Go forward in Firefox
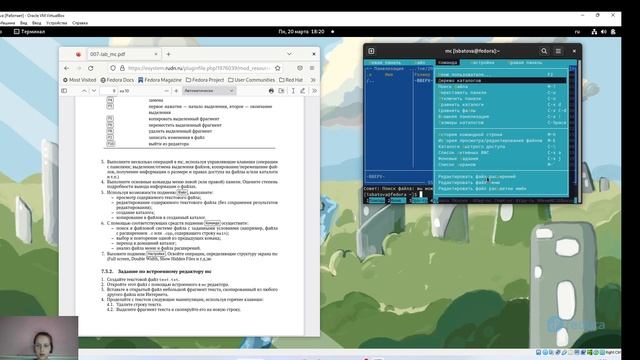This screenshot has width=640, height=360. coord(79,68)
